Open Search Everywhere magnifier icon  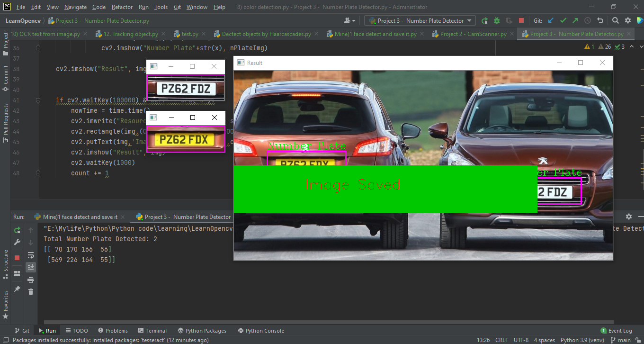point(616,20)
